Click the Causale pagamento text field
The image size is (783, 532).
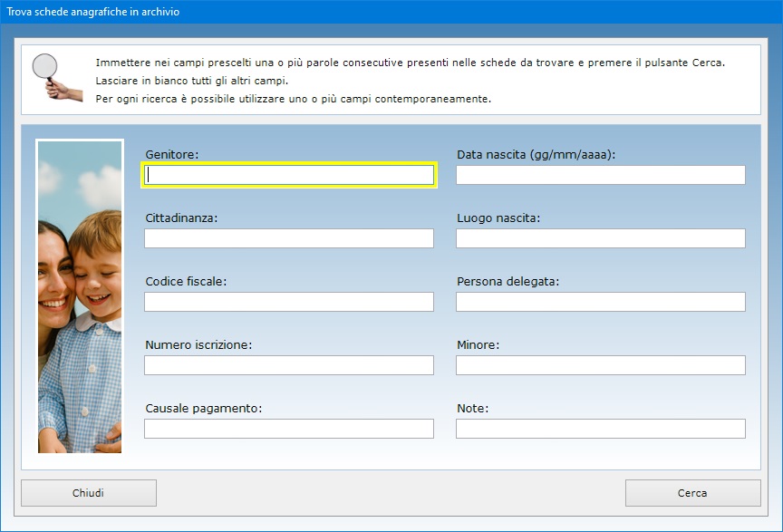289,429
